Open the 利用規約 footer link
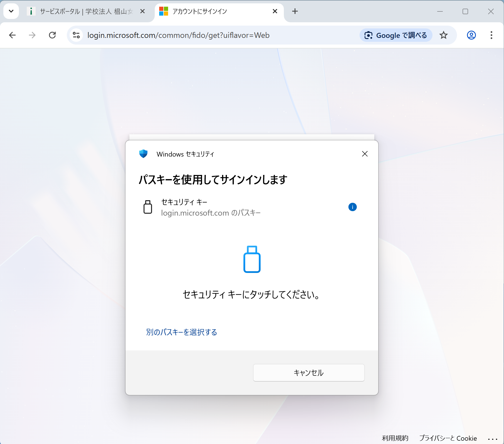 coord(395,438)
